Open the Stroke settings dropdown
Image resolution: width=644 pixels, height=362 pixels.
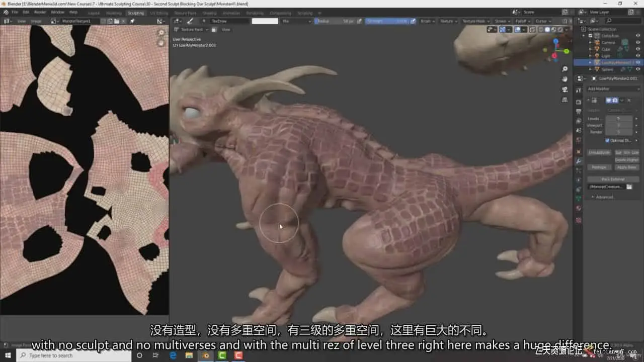(x=502, y=21)
